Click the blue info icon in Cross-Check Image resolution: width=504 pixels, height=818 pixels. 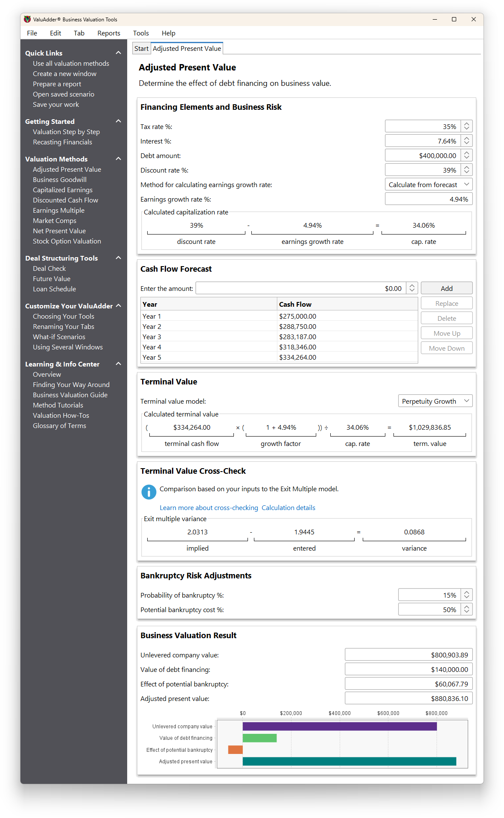[149, 492]
